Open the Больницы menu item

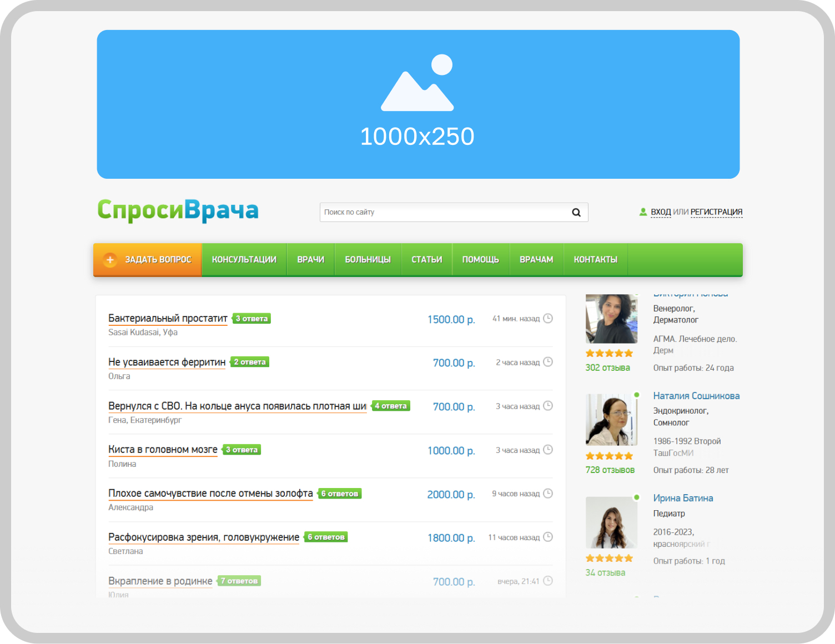[368, 260]
